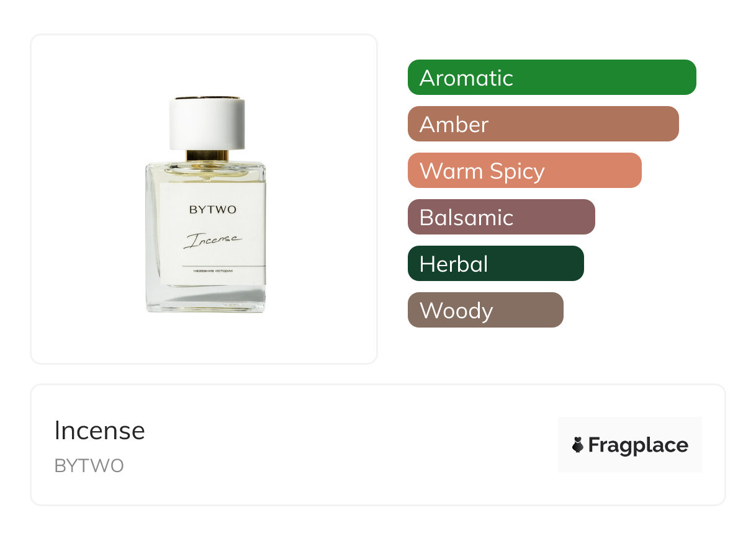This screenshot has width=756, height=536.
Task: Click the Aromatic label text
Action: [x=466, y=78]
